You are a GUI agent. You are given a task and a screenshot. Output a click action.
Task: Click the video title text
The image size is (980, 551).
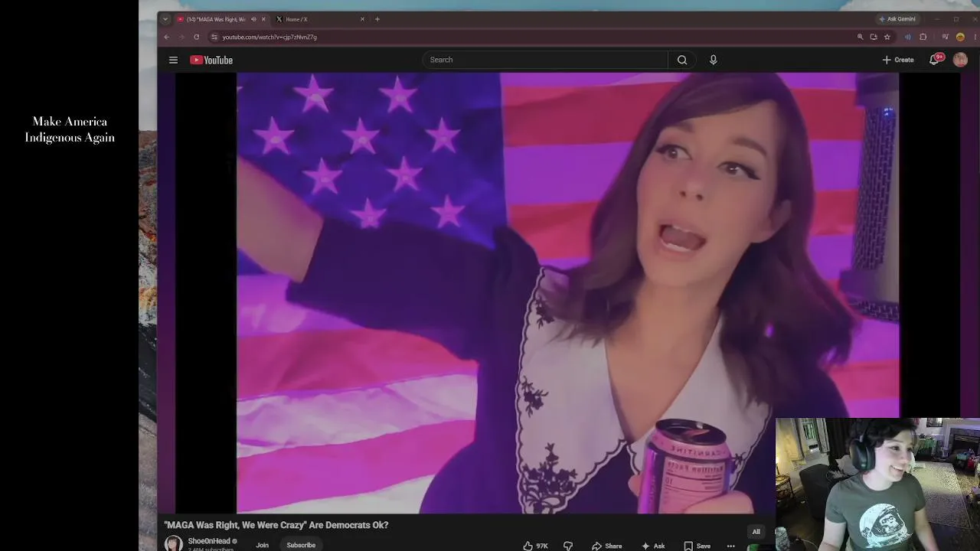(276, 525)
